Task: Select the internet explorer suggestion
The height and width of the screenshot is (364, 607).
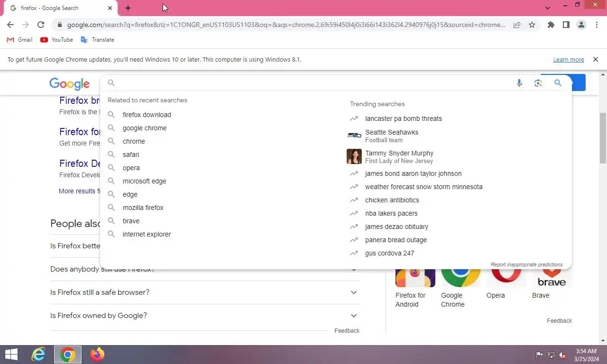Action: 147,234
